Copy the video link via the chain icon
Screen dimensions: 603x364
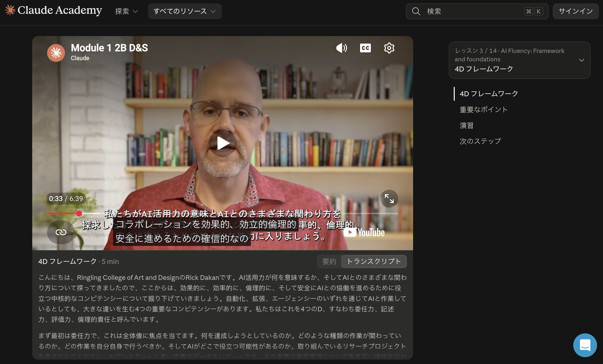tap(61, 232)
